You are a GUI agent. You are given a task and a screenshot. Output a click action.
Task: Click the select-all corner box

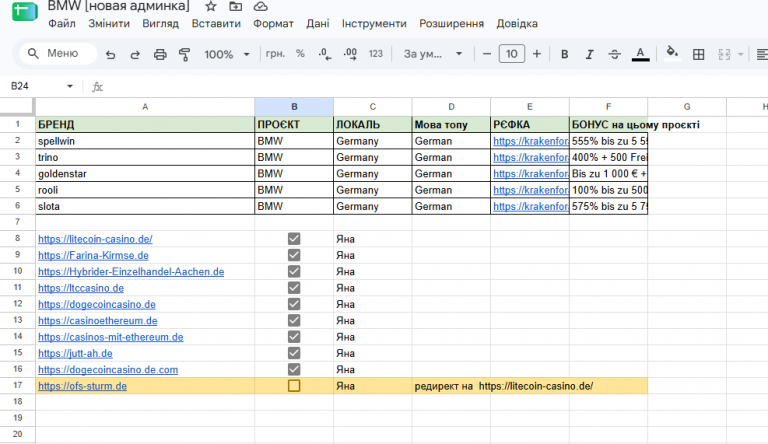tap(17, 107)
